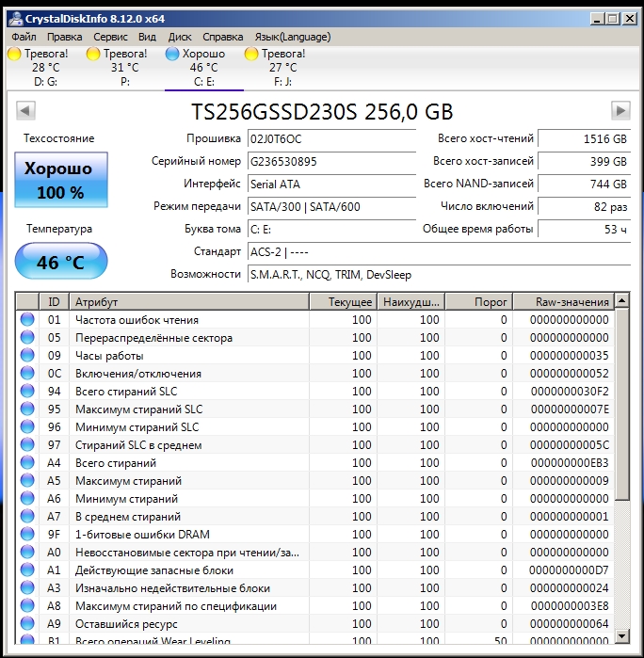
Task: Click total host reads value 1516 GB
Action: [584, 139]
